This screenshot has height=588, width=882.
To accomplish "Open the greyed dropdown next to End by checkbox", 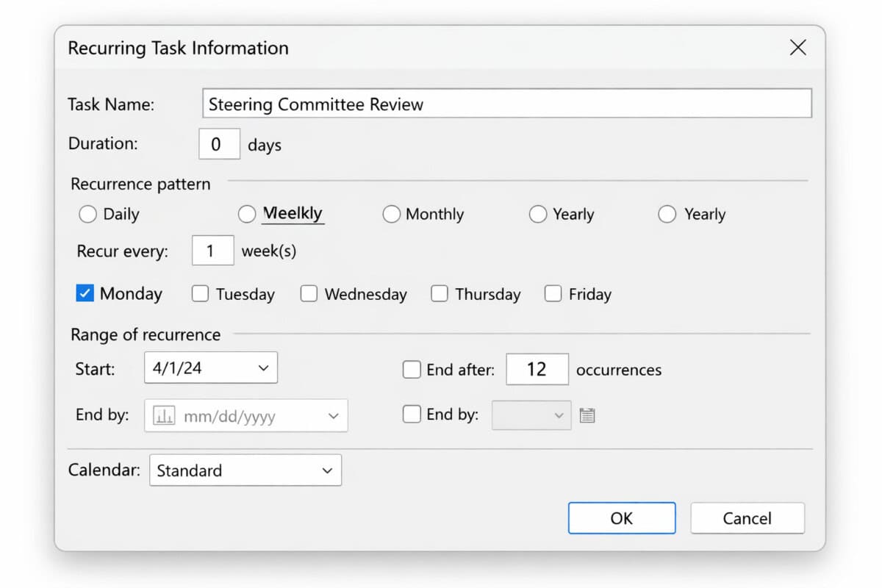I will tap(531, 415).
